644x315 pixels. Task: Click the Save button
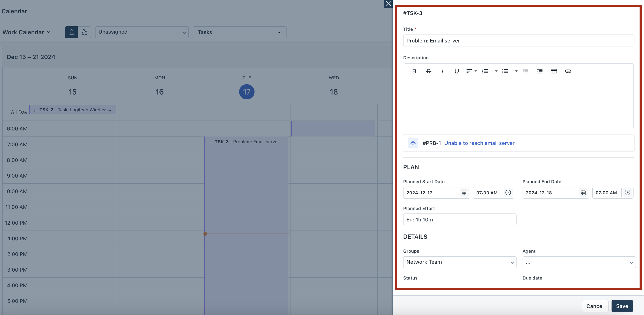pyautogui.click(x=622, y=306)
